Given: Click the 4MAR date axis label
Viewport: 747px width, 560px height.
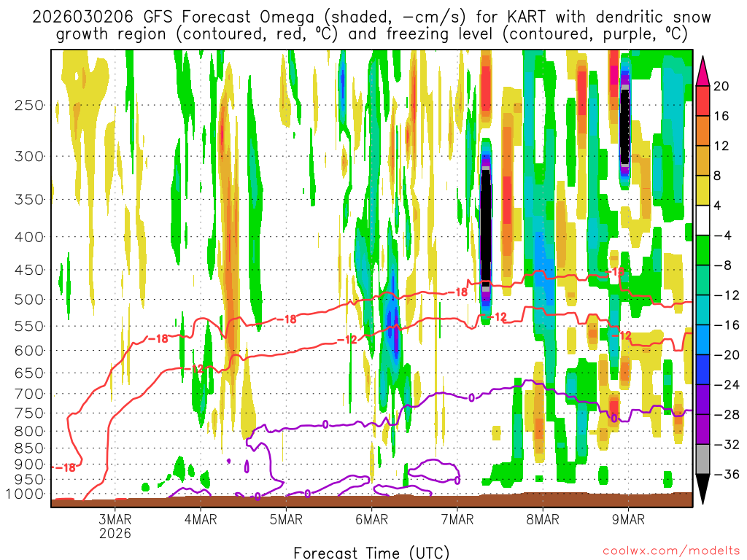Looking at the screenshot, I should click(x=201, y=519).
